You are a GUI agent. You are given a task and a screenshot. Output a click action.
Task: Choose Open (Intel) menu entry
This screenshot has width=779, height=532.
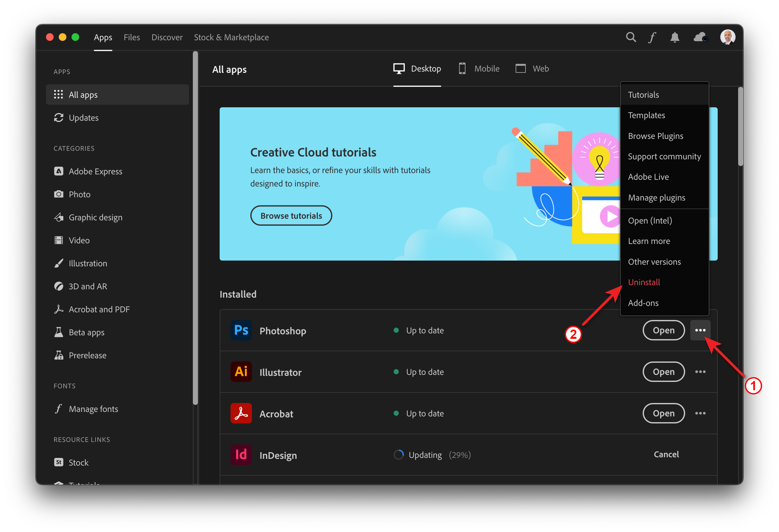pos(664,221)
